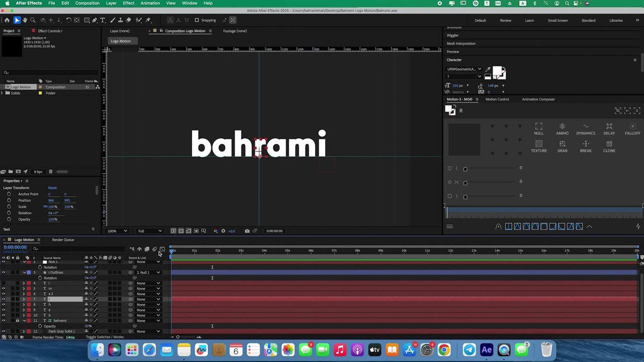Select the Hand tool in toolbar

click(25, 20)
